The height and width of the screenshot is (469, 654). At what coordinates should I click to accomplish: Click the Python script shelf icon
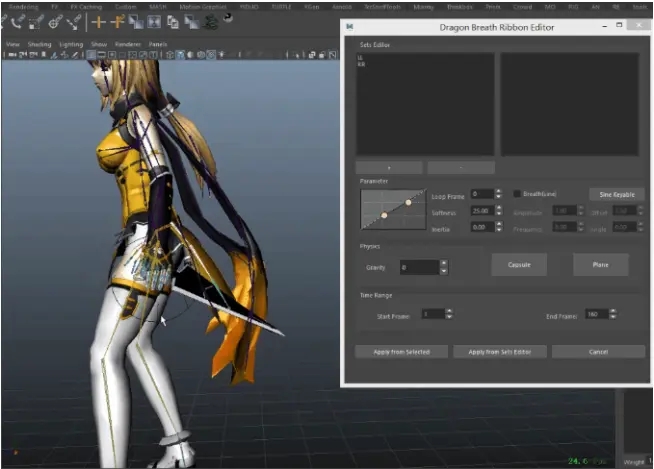coord(228,18)
